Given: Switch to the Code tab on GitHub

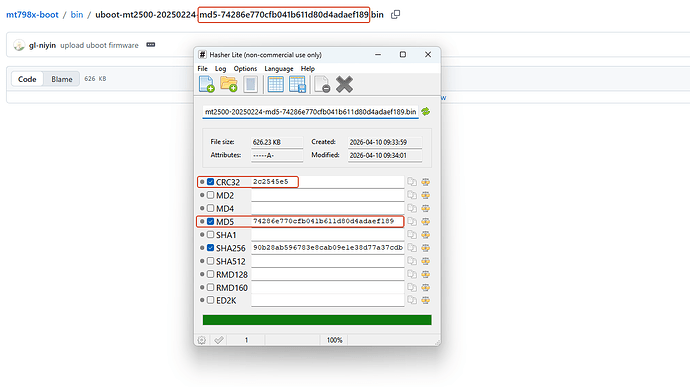Looking at the screenshot, I should [27, 79].
